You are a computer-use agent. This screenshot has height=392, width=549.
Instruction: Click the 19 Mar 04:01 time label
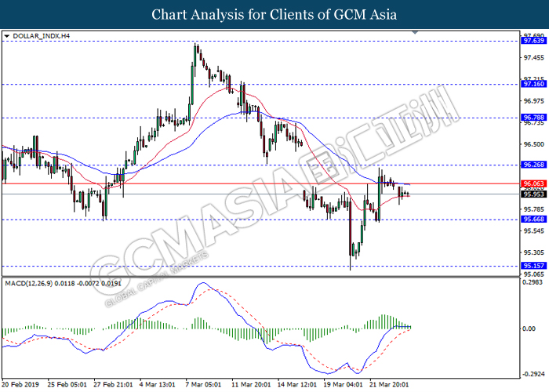point(344,384)
